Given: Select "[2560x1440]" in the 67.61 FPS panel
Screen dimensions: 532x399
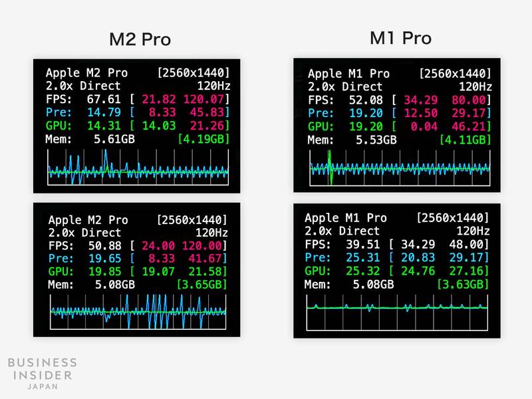Looking at the screenshot, I should 194,72.
